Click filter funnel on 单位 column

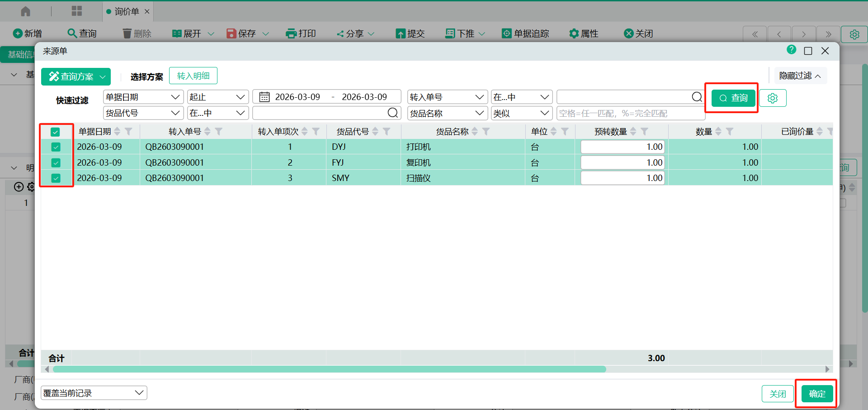point(565,131)
